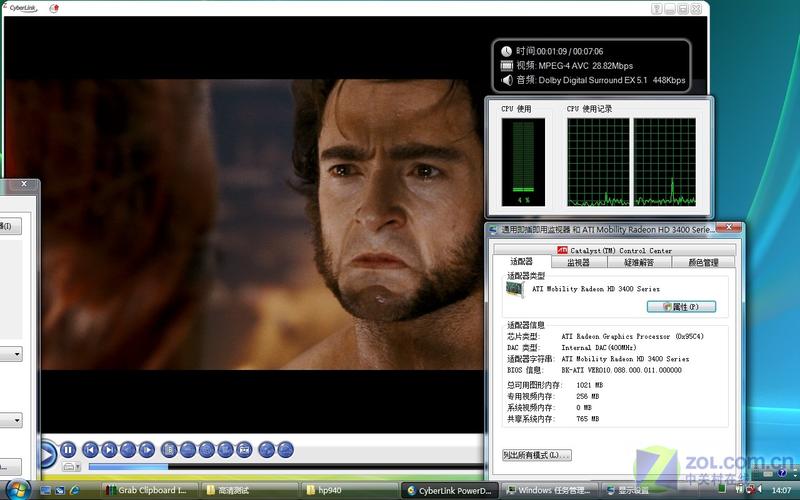
Task: Click the clock icon in the info overlay
Action: click(x=506, y=51)
